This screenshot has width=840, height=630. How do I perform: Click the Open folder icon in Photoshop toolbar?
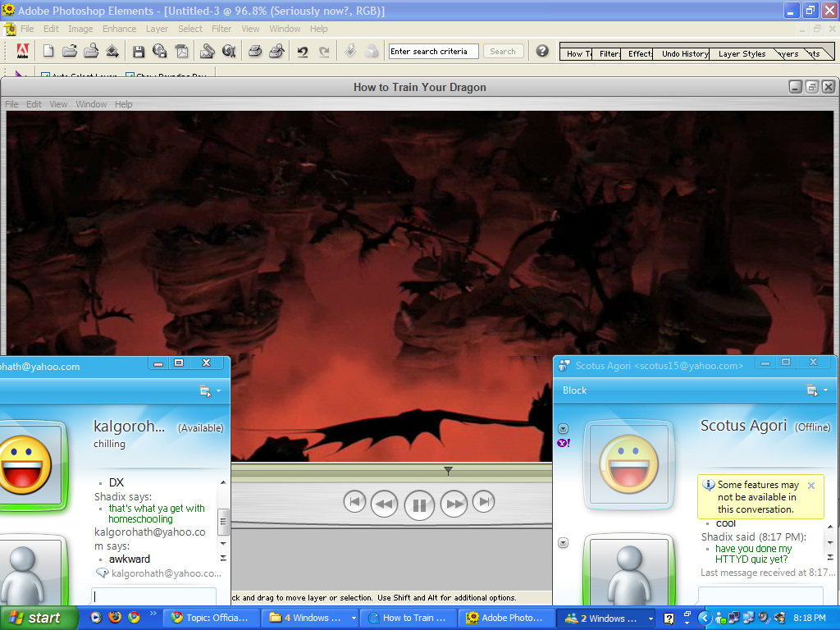(x=70, y=51)
